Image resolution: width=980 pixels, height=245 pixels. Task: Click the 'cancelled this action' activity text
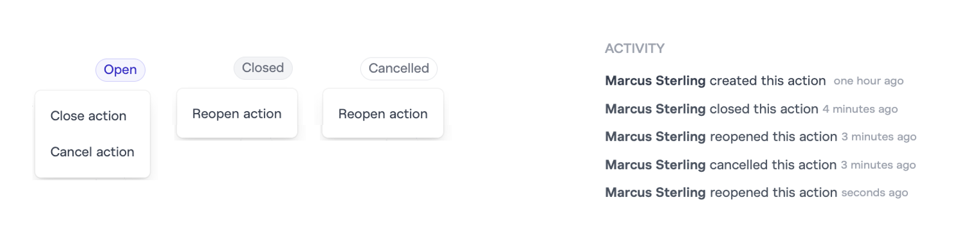(x=773, y=165)
